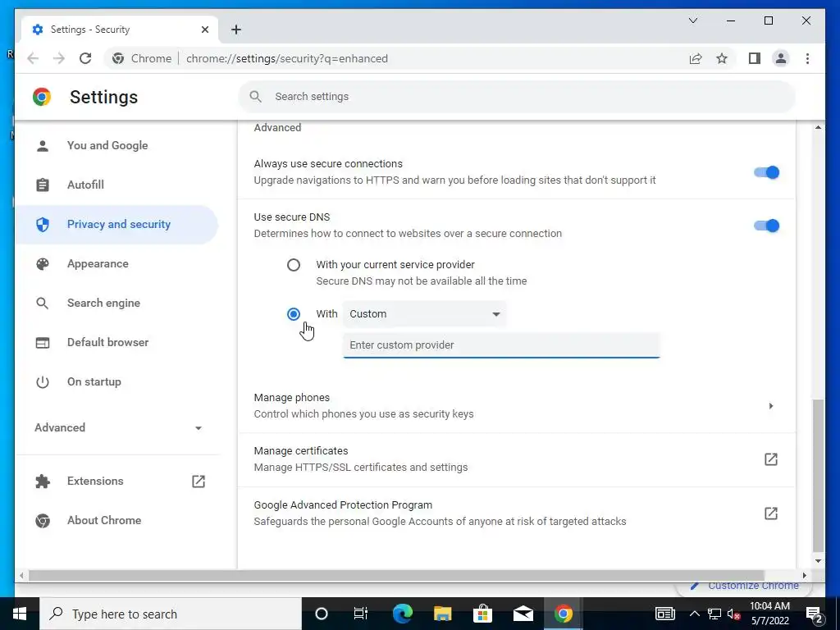Expand the Advanced sidebar section
Screen dimensions: 840x630
(x=118, y=427)
